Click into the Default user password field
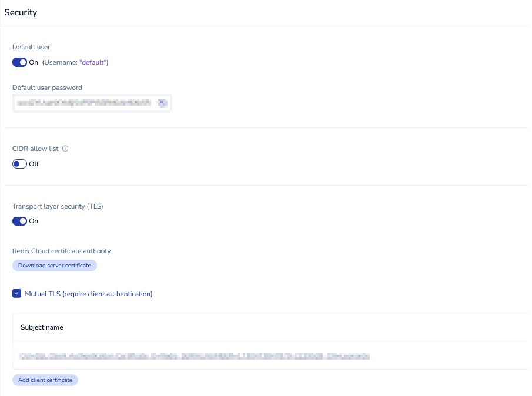Screen dimensions: 532x396 (x=82, y=103)
